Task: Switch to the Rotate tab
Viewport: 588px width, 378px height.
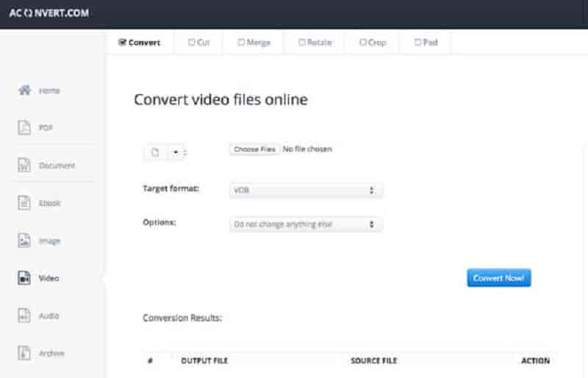Action: (x=315, y=43)
